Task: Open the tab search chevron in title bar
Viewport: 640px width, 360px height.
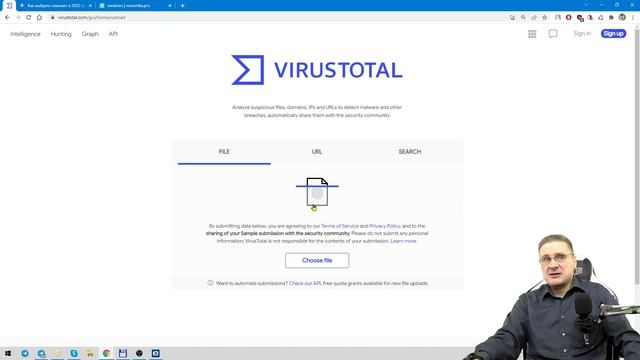Action: pyautogui.click(x=586, y=5)
